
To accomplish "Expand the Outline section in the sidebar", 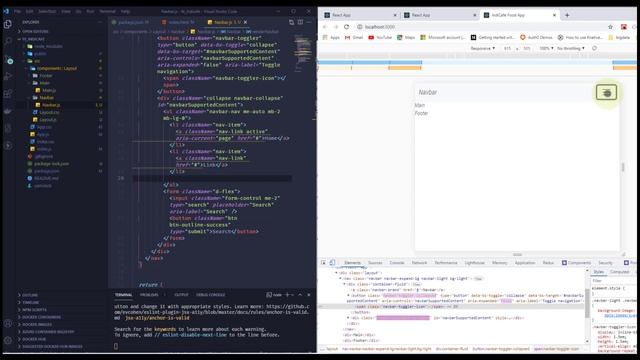I will pyautogui.click(x=29, y=295).
